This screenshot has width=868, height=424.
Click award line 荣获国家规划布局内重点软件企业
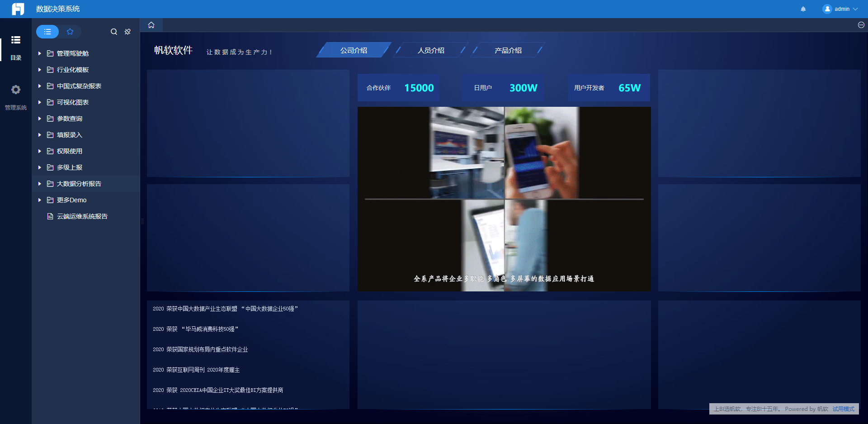pos(200,349)
